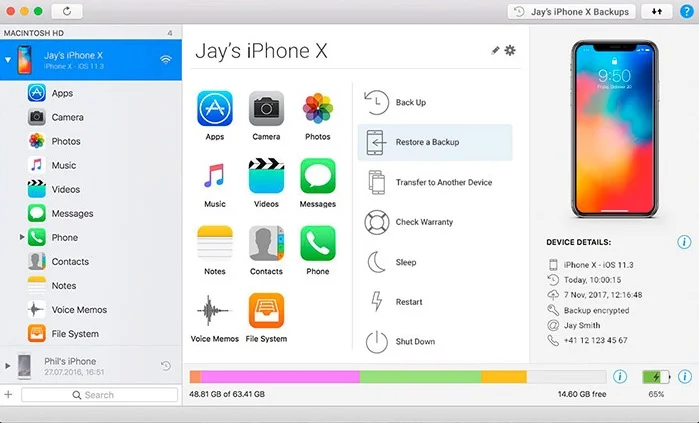Open battery info icon beside 65%
699x423 pixels.
pos(685,377)
